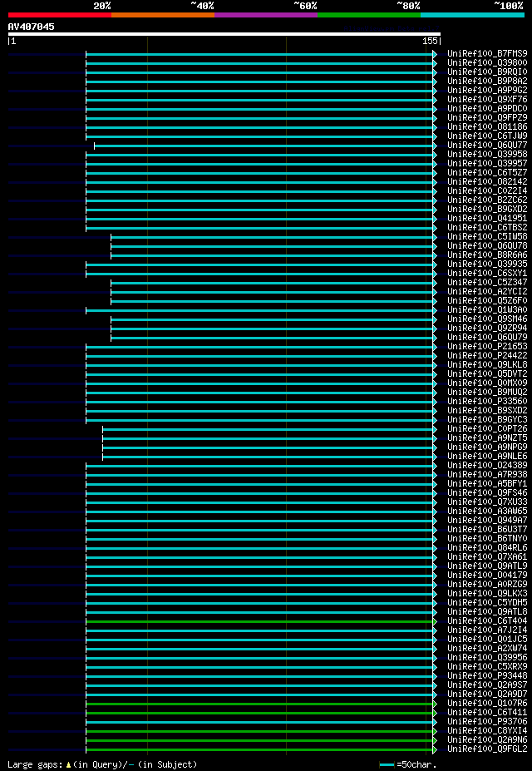Click the green ~80% identity legend segment
The width and height of the screenshot is (532, 771).
[369, 15]
